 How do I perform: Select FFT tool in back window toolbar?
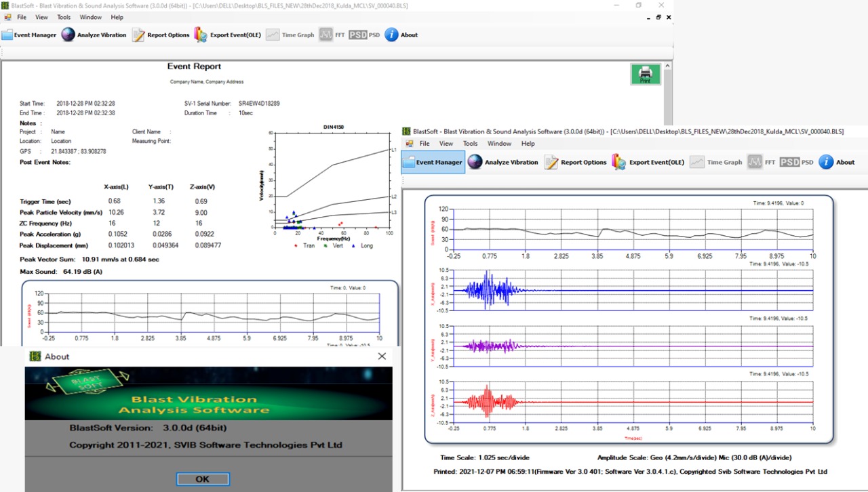click(x=332, y=35)
